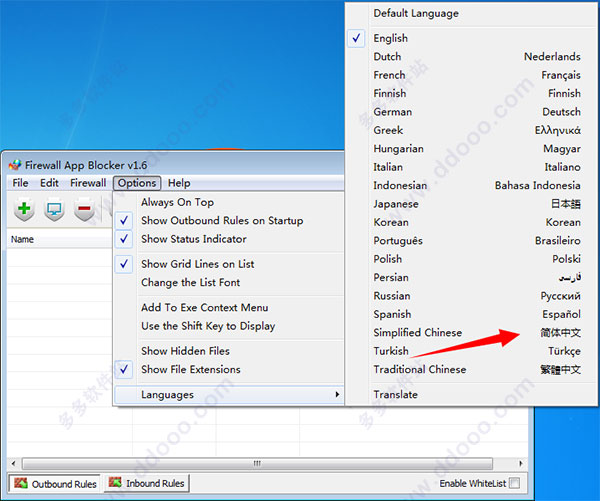The image size is (600, 501).
Task: Click the monitor Add Process toolbar icon
Action: point(54,209)
